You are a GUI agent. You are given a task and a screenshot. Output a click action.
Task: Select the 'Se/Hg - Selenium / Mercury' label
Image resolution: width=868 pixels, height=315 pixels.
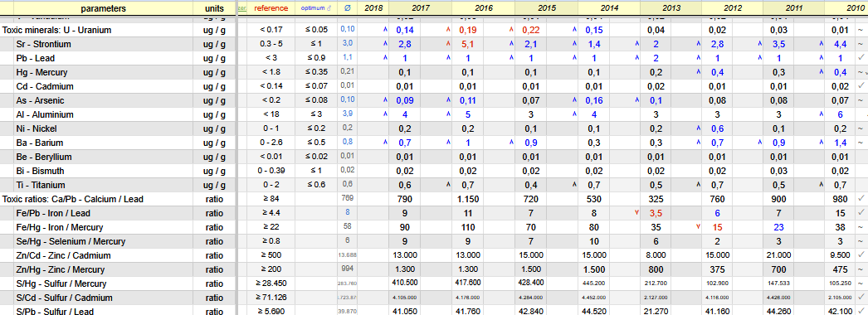[71, 241]
